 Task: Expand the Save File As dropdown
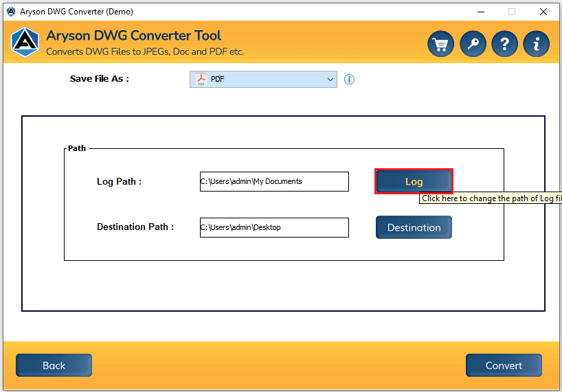(263, 79)
